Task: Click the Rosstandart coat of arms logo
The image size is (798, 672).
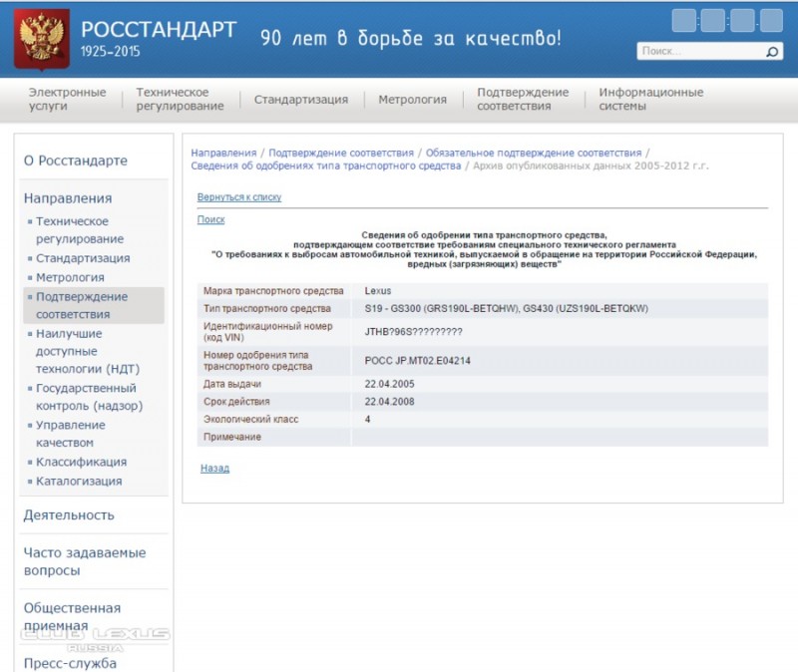Action: (x=42, y=39)
